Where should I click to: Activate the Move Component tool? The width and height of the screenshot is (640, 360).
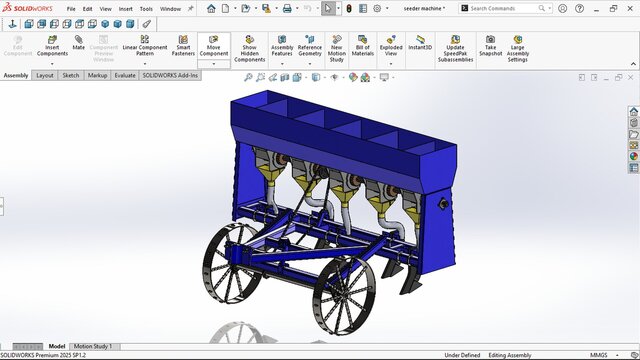click(214, 45)
